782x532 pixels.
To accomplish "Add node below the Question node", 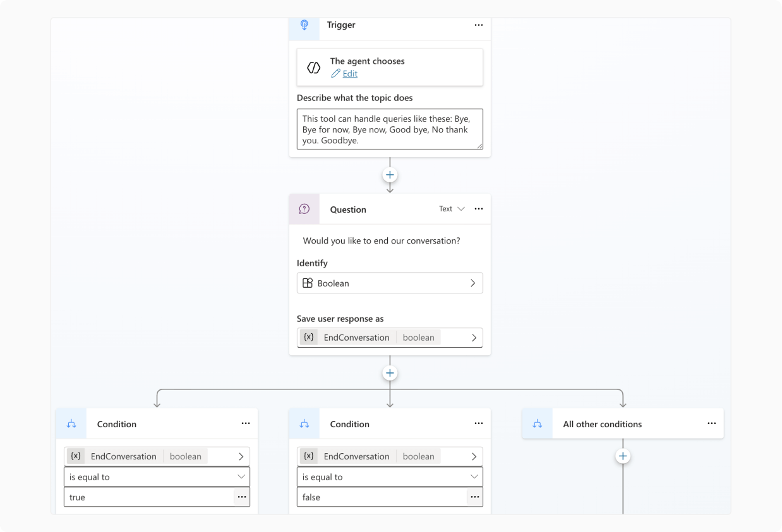I will [x=390, y=373].
